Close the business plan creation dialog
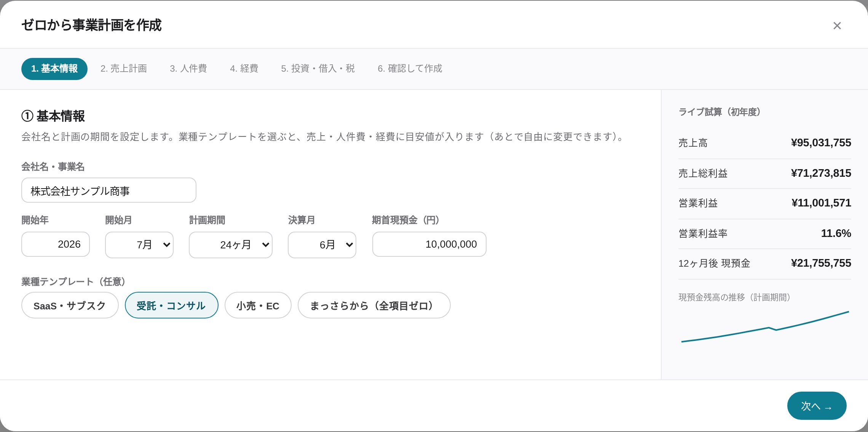Screen dimensions: 868x432 point(837,26)
